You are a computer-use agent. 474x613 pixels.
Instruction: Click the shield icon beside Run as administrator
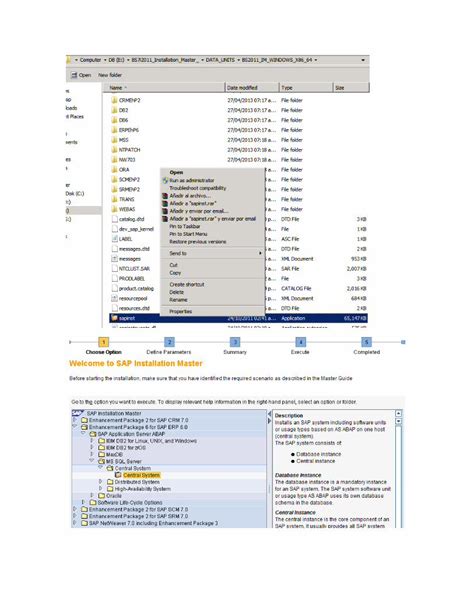point(165,181)
